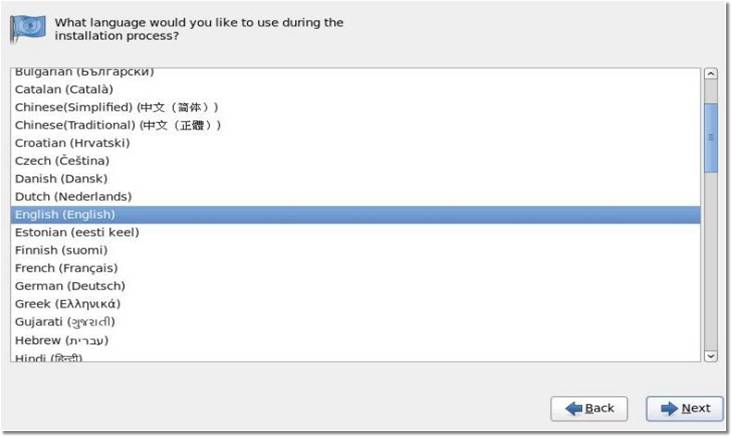Select English (English) in the list
This screenshot has width=732, height=437.
[66, 215]
